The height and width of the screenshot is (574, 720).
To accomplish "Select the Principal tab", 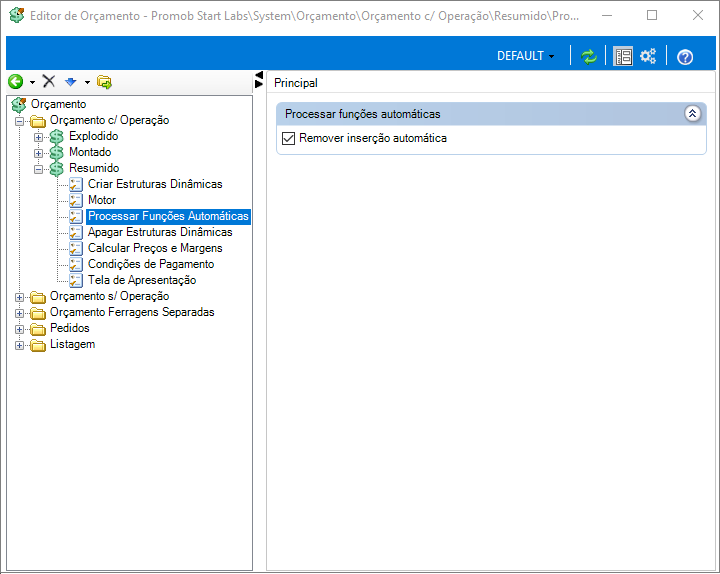I will point(296,83).
